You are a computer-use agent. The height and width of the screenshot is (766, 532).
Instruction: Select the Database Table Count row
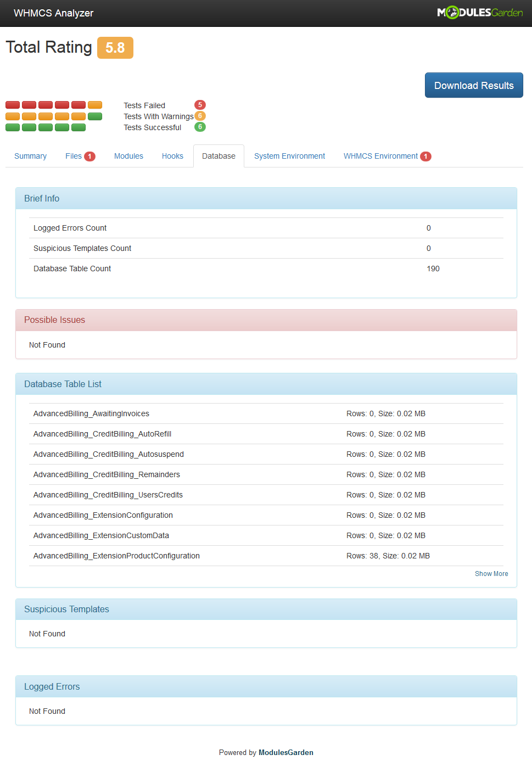(x=266, y=269)
